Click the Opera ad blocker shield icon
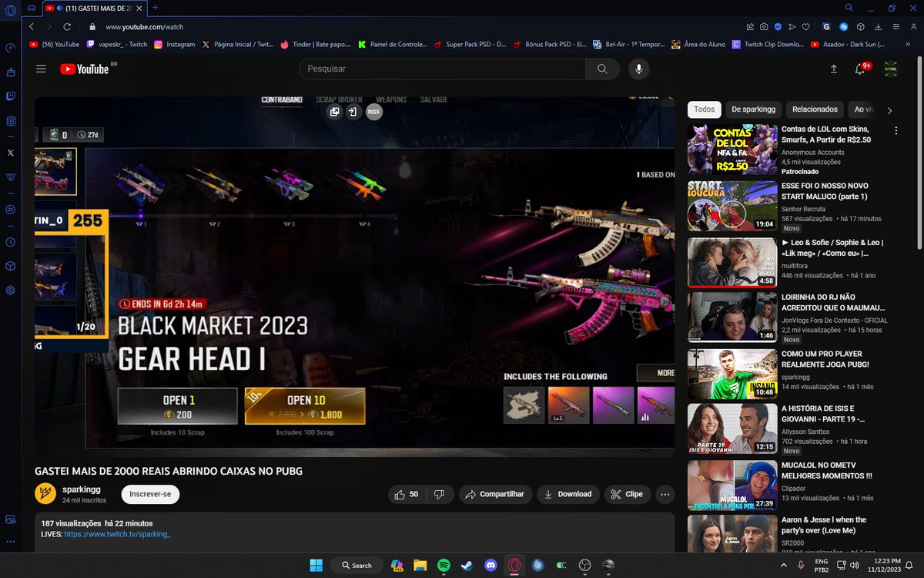The height and width of the screenshot is (578, 924). click(x=778, y=26)
